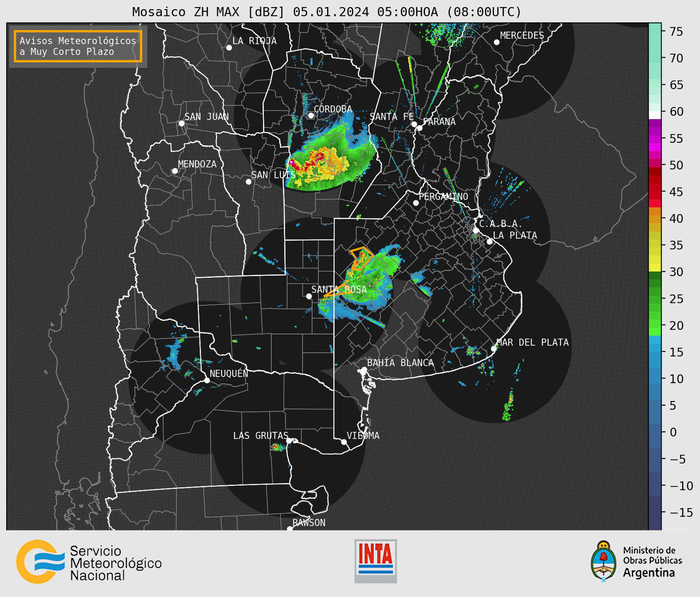Click the INTA logo
Viewport: 700px width, 597px height.
click(x=376, y=561)
